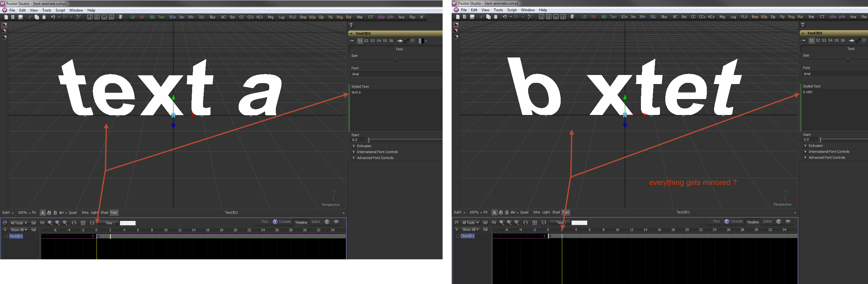The image size is (868, 284).
Task: Open File menu in left window
Action: [x=12, y=10]
